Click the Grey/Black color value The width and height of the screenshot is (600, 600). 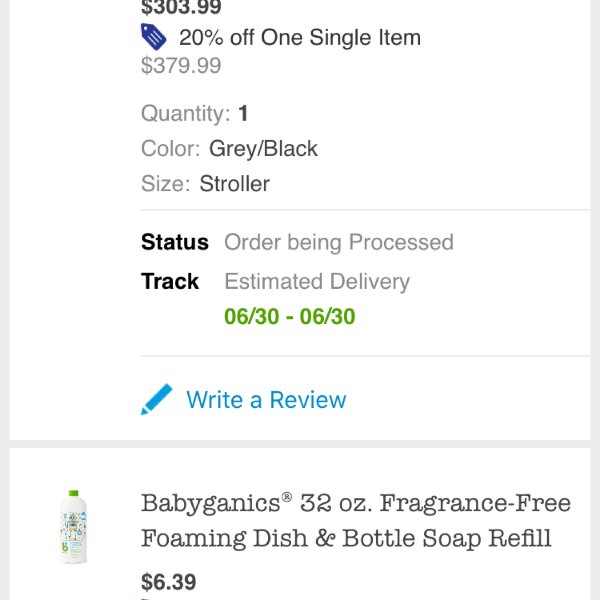pyautogui.click(x=263, y=148)
